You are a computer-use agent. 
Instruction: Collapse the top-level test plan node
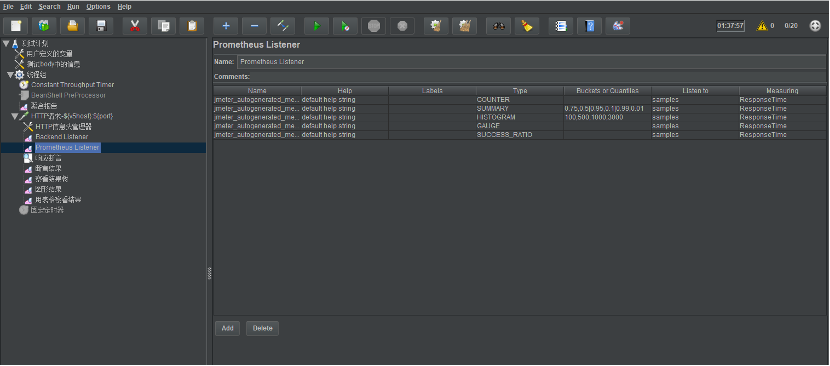point(6,43)
